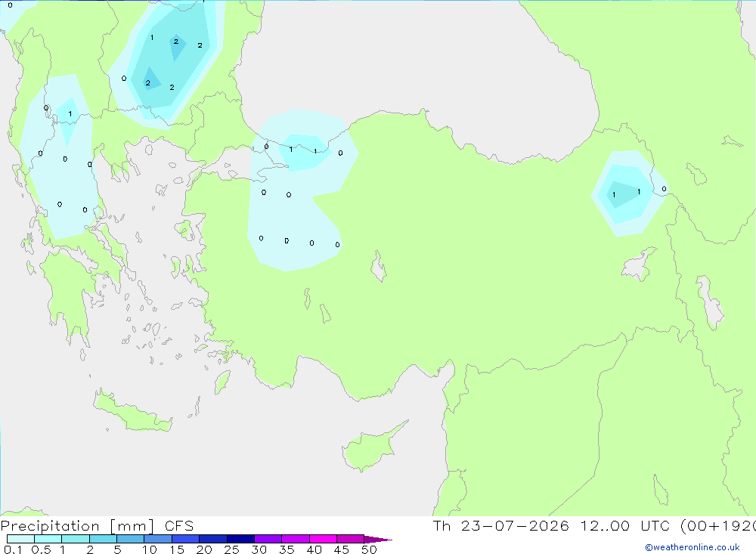Pick the legend swatch between 10 and 15
756x554 pixels.
tap(158, 539)
